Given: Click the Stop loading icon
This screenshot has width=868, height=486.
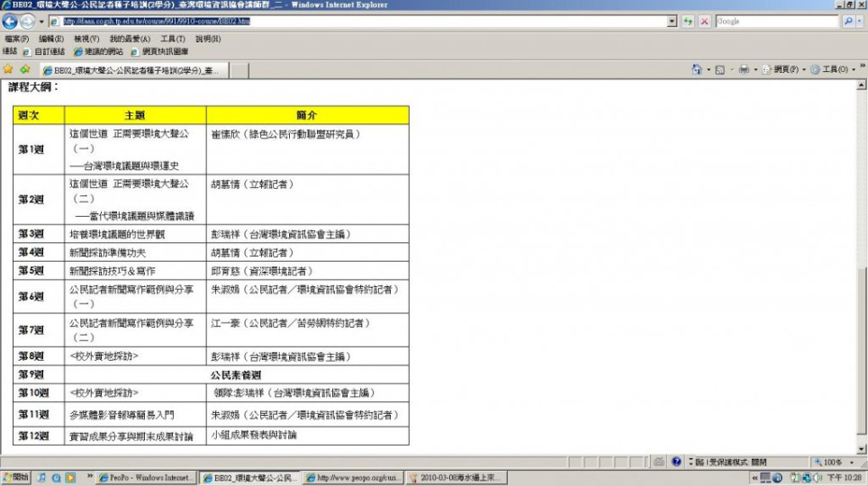Looking at the screenshot, I should click(704, 22).
